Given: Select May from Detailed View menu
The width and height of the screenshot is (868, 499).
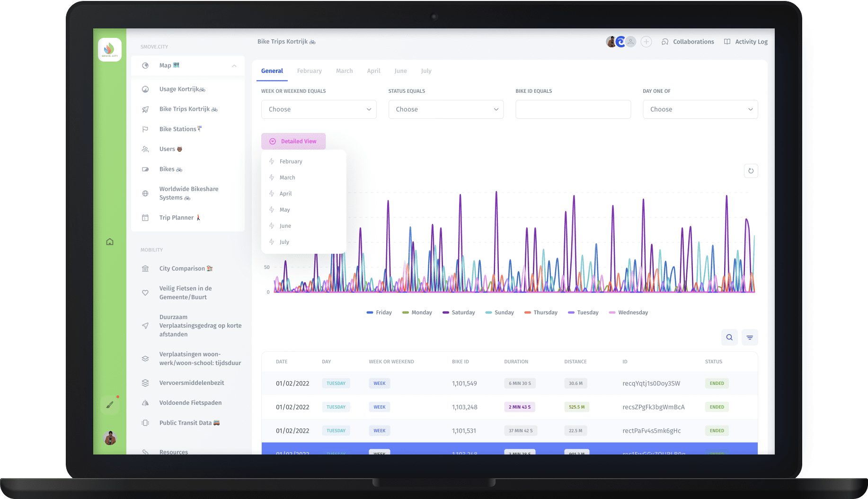Looking at the screenshot, I should pyautogui.click(x=284, y=210).
